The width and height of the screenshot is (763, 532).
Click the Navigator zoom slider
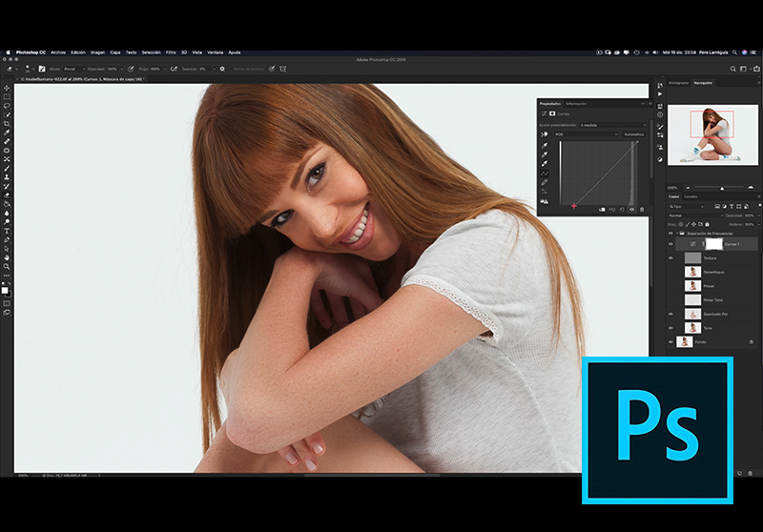tap(721, 187)
